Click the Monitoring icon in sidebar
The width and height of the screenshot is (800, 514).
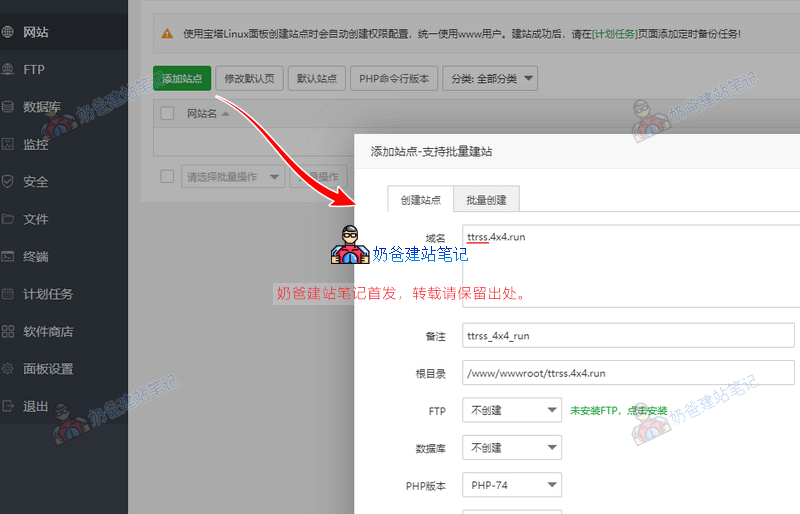coord(8,144)
